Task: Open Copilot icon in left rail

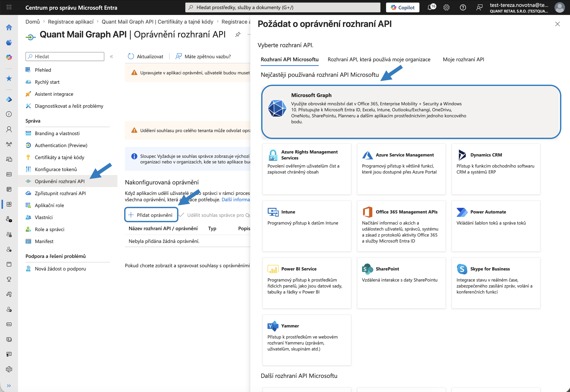Action: (x=9, y=57)
